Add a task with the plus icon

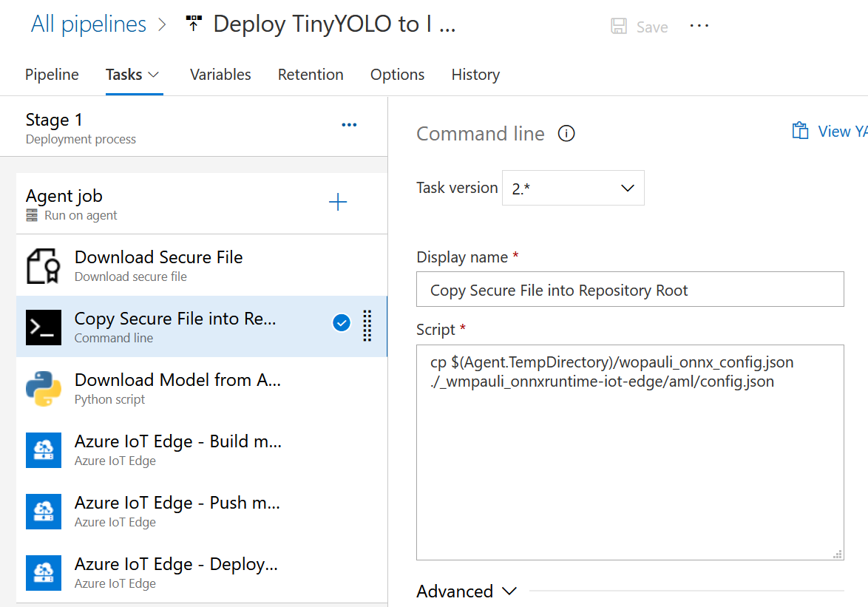(338, 203)
